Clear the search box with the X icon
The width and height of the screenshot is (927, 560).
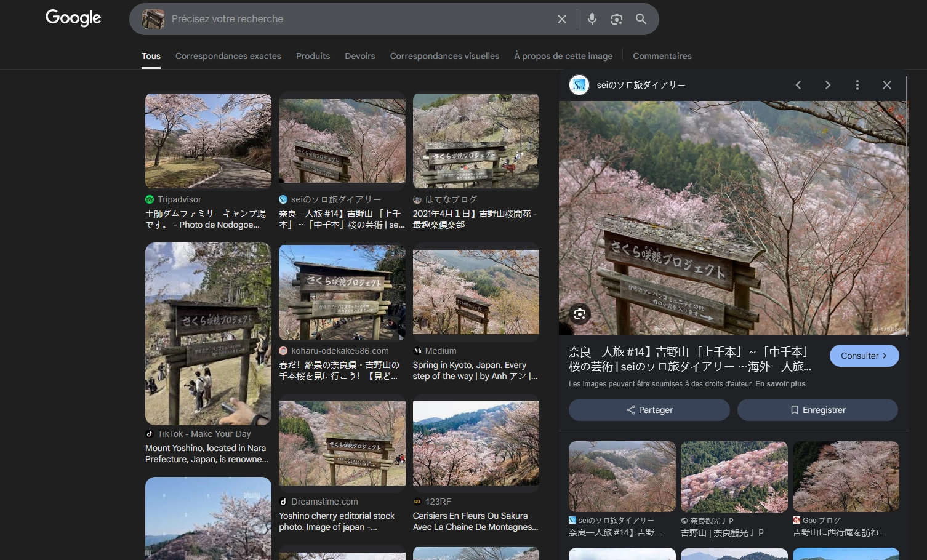coord(561,19)
